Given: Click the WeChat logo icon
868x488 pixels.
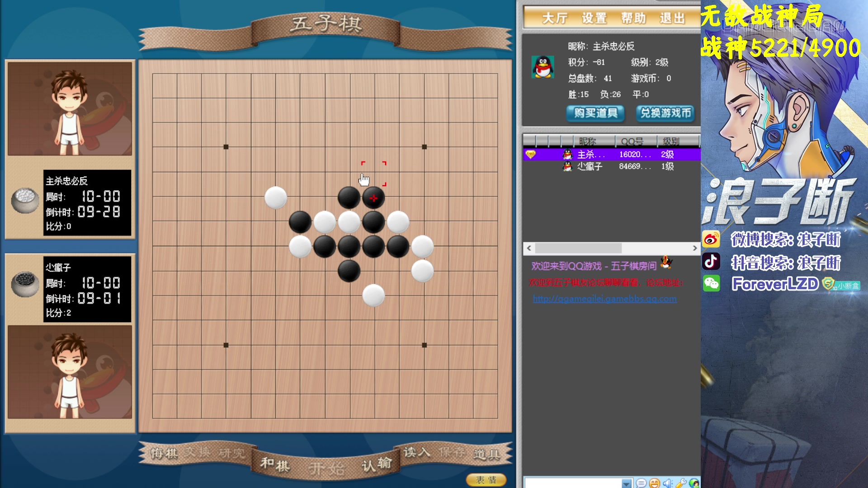Looking at the screenshot, I should [711, 284].
